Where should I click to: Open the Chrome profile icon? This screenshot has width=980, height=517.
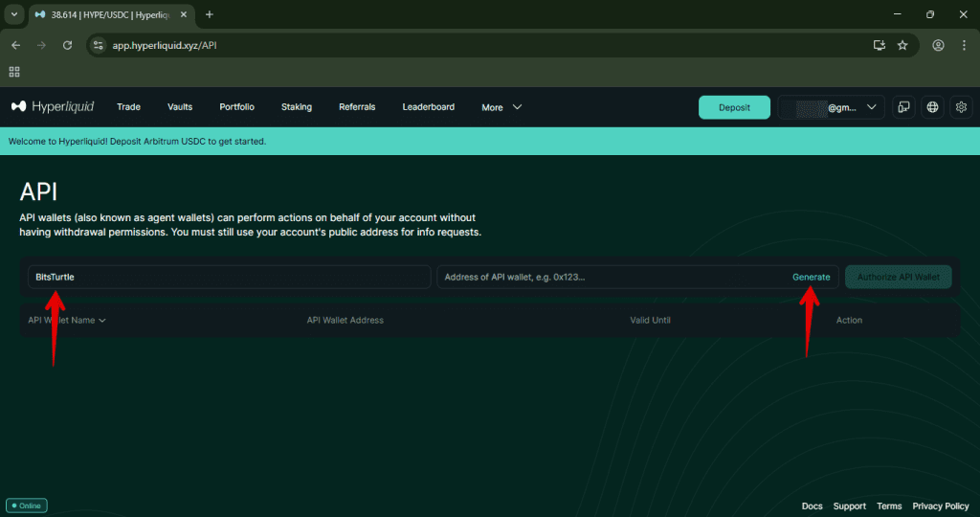click(x=938, y=45)
